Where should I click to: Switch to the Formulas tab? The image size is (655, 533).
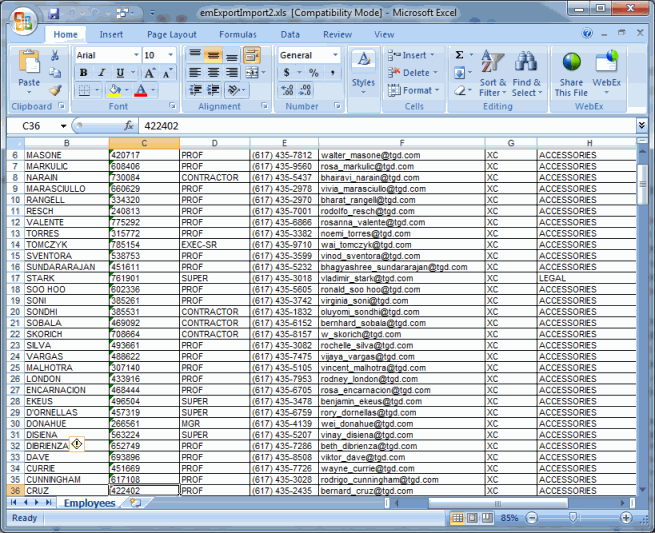click(238, 35)
